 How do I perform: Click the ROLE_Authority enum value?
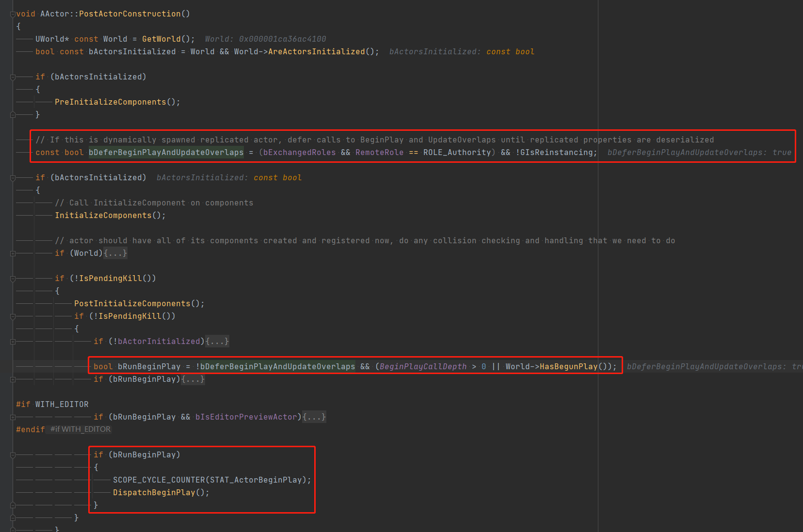[x=457, y=153]
